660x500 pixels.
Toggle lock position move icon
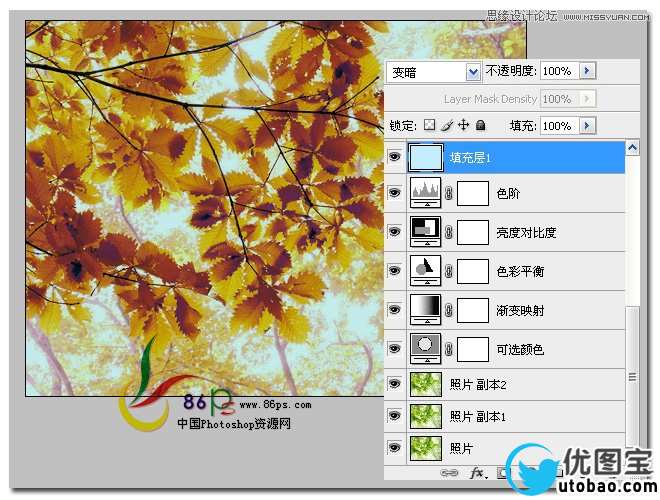tap(463, 125)
